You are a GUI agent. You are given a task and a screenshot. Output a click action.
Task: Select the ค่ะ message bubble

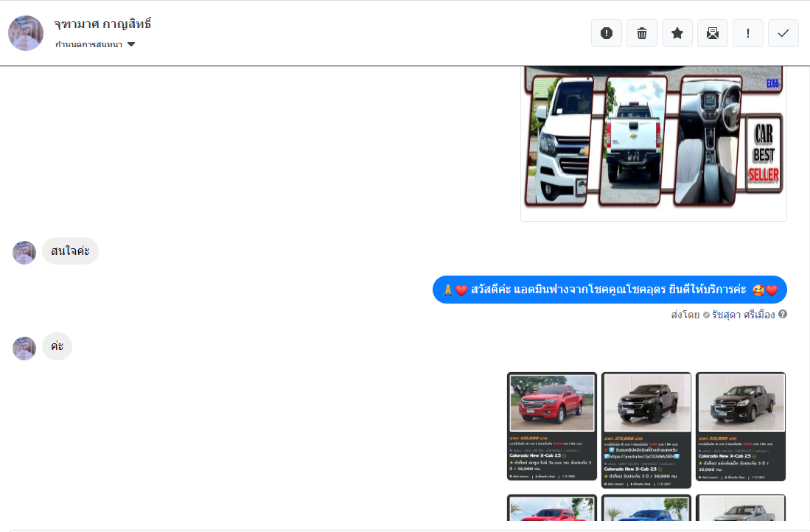57,346
